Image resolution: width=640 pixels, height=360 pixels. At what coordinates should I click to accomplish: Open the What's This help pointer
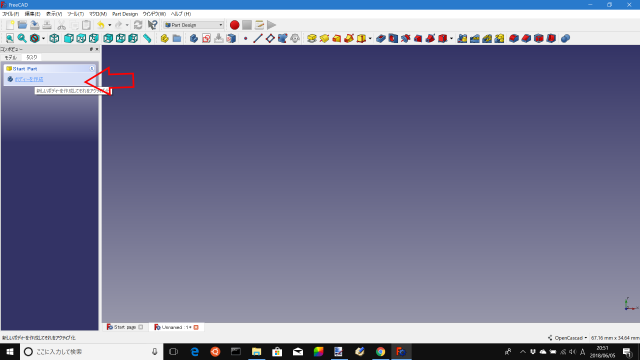[x=152, y=25]
